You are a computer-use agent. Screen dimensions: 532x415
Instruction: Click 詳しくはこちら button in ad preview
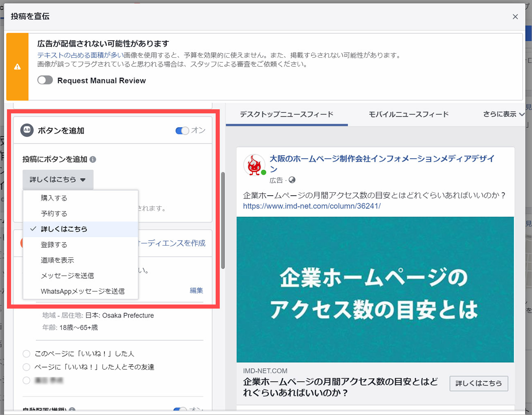(479, 383)
